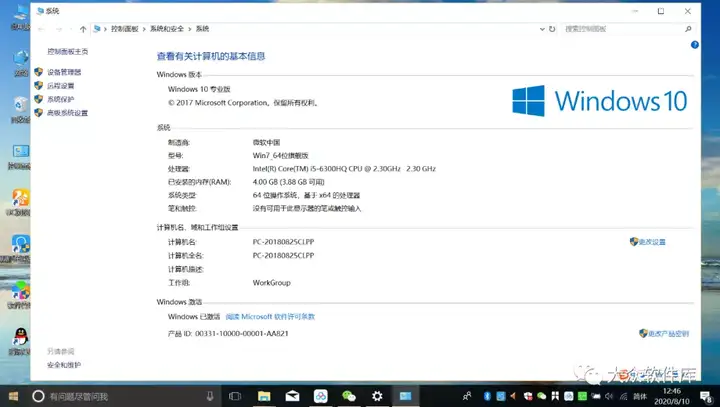The width and height of the screenshot is (720, 407).
Task: Click the 简体 input method indicator
Action: click(x=640, y=396)
